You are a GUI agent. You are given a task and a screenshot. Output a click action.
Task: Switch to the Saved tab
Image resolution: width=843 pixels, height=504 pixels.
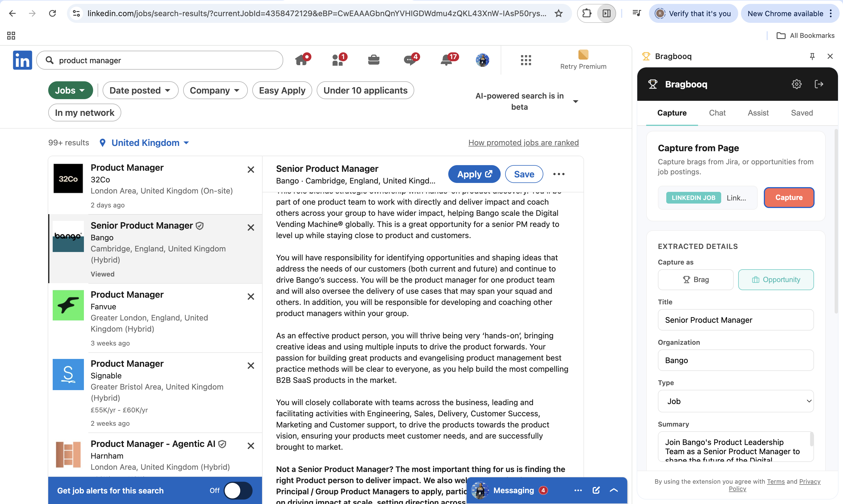(x=801, y=113)
